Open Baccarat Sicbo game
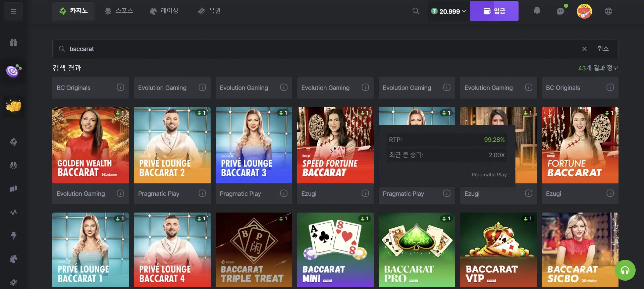The image size is (644, 289). [x=580, y=250]
